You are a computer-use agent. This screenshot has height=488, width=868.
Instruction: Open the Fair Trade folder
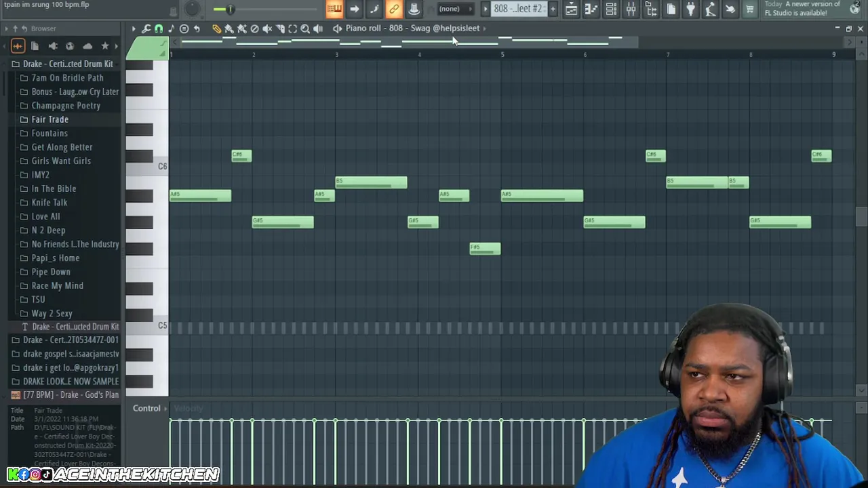click(50, 119)
